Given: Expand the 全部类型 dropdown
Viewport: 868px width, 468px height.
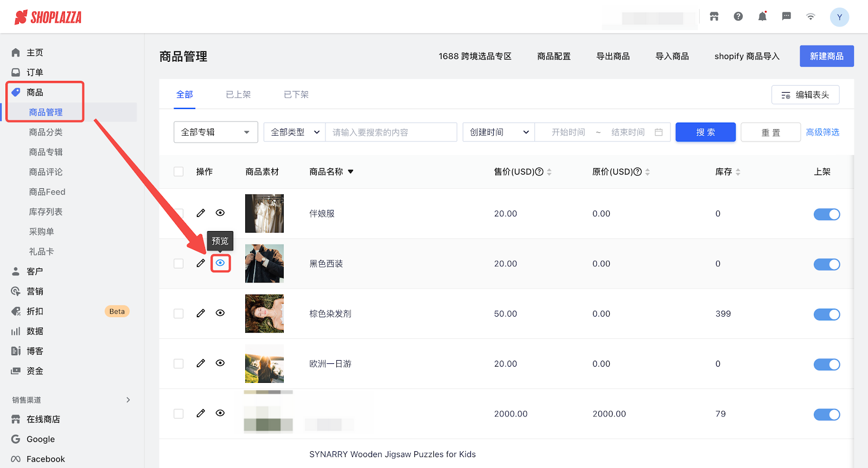Looking at the screenshot, I should pos(295,132).
